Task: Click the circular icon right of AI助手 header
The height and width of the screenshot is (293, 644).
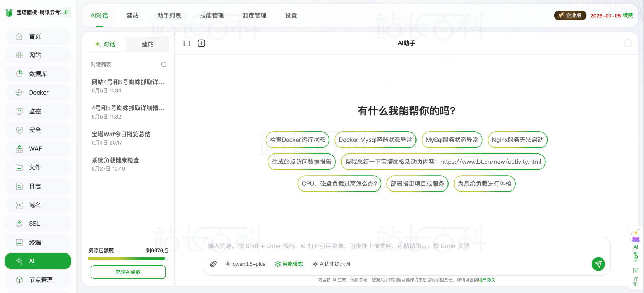Action: (x=628, y=43)
